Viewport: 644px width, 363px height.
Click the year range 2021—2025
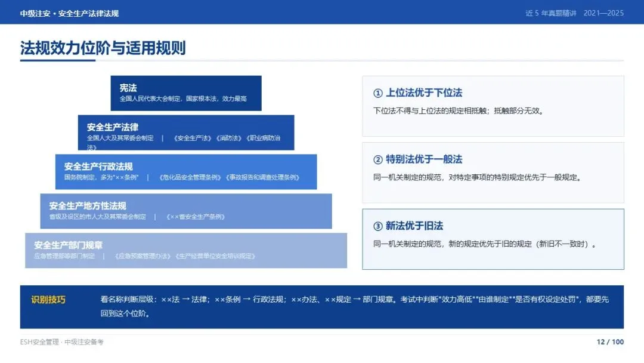click(603, 13)
